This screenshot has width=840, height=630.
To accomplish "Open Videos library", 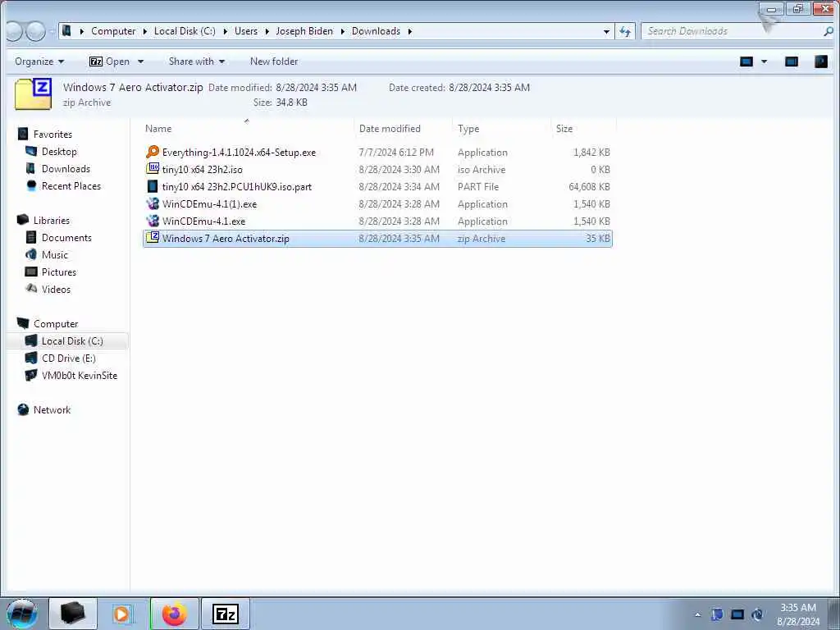I will coord(56,289).
